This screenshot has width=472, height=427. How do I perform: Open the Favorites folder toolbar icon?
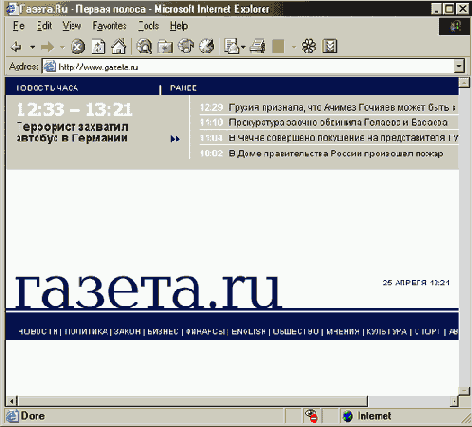click(165, 47)
